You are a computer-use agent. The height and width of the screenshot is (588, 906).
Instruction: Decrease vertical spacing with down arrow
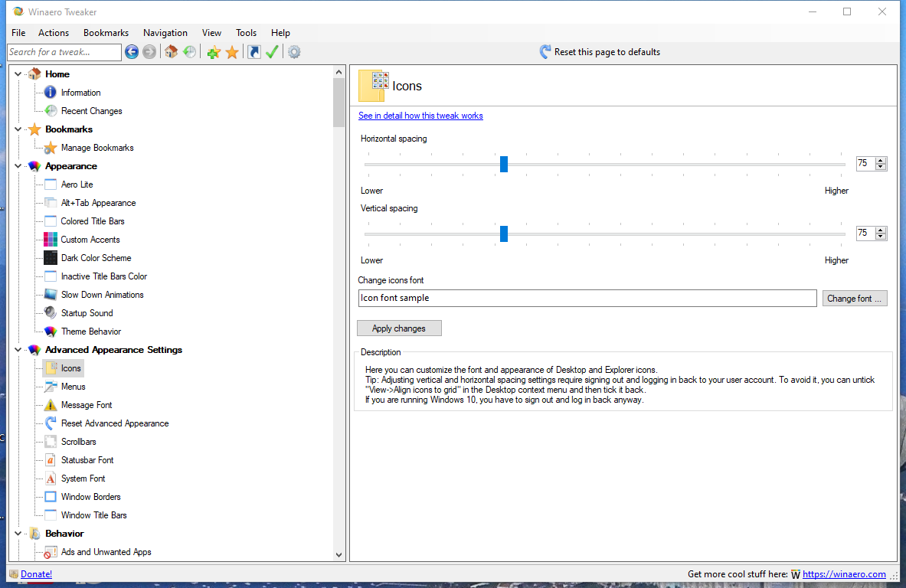(x=881, y=237)
